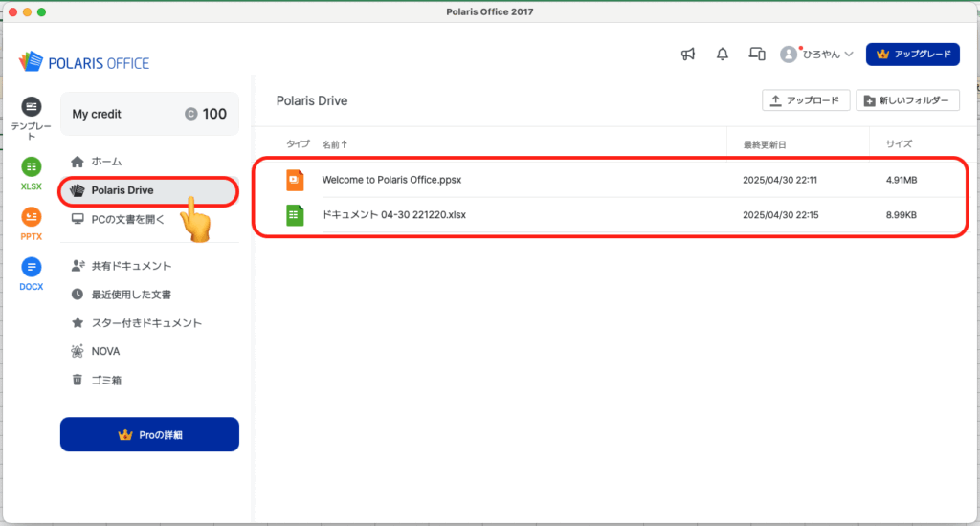The height and width of the screenshot is (526, 980).
Task: Create a new DOCX document
Action: pos(32,267)
